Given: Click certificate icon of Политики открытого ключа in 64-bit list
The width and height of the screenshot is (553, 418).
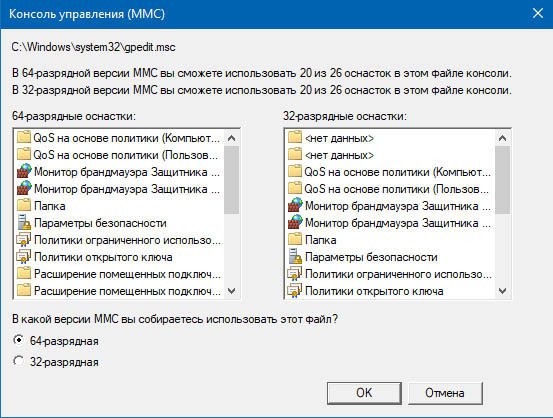Looking at the screenshot, I should coord(24,256).
